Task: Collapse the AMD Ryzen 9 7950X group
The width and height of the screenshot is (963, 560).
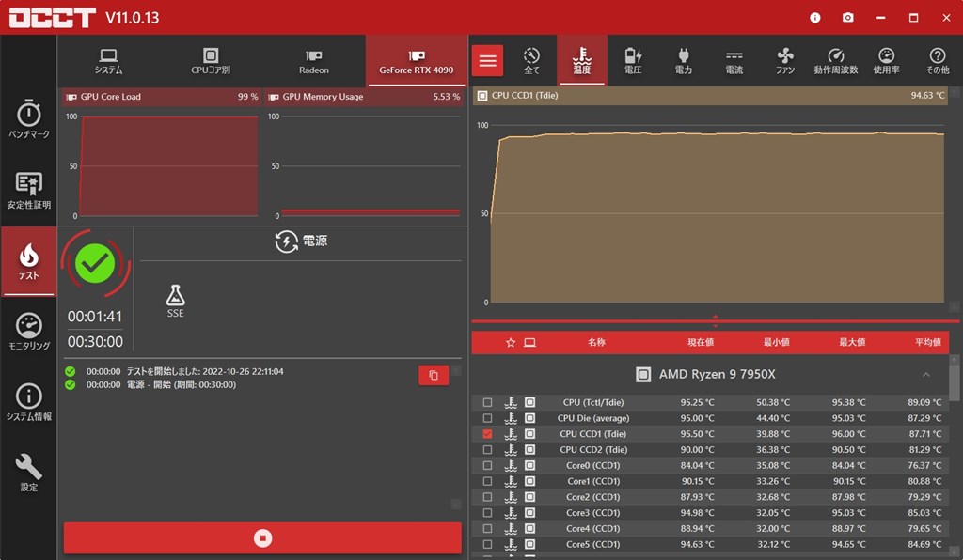Action: coord(925,375)
